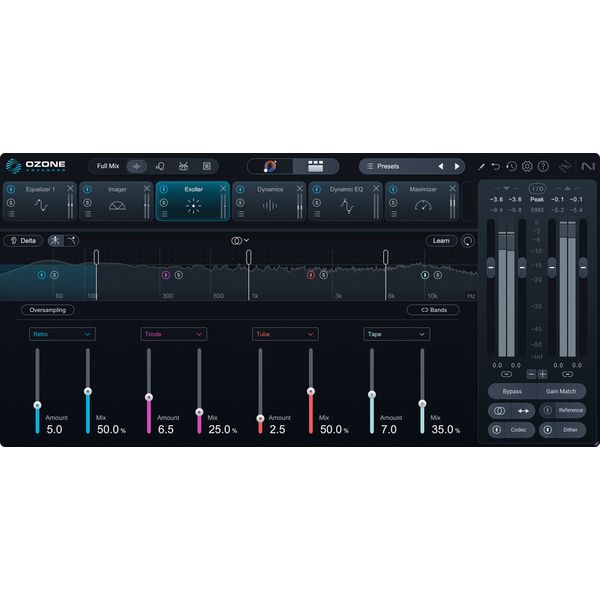Toggle power on Exciter module

[x=164, y=189]
